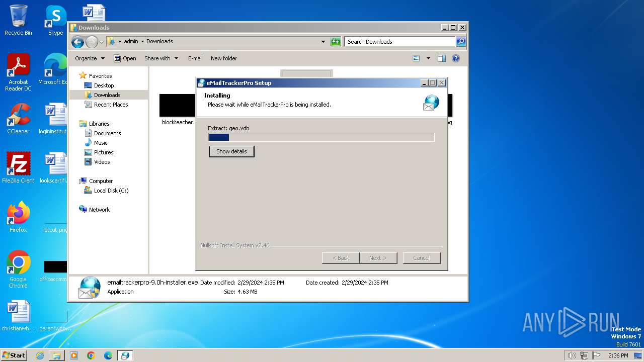Click the Start button
This screenshot has width=644, height=362.
(x=14, y=355)
